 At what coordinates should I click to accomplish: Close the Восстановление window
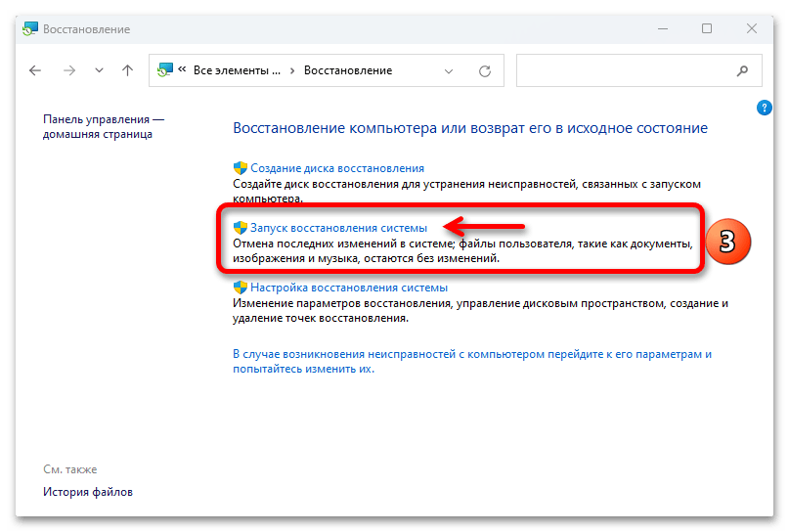[751, 28]
